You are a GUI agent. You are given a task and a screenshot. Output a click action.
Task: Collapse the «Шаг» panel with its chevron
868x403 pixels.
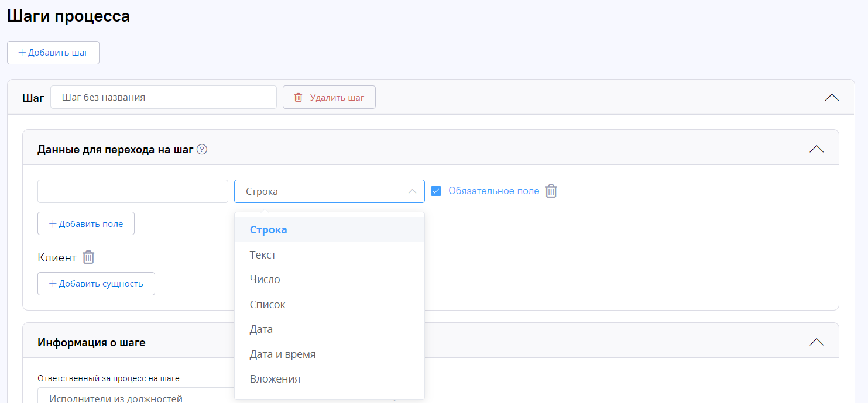click(831, 97)
